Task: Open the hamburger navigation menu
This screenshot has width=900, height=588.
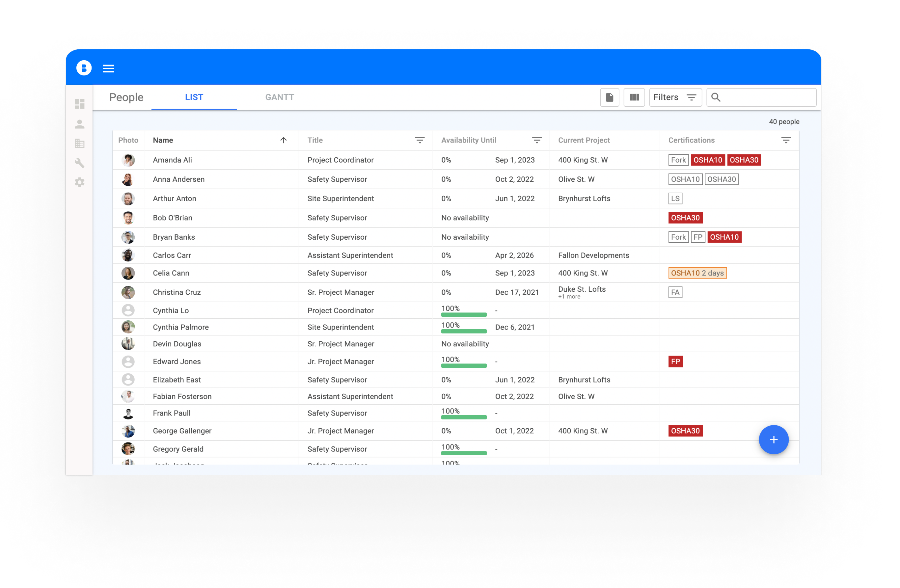Action: (x=109, y=68)
